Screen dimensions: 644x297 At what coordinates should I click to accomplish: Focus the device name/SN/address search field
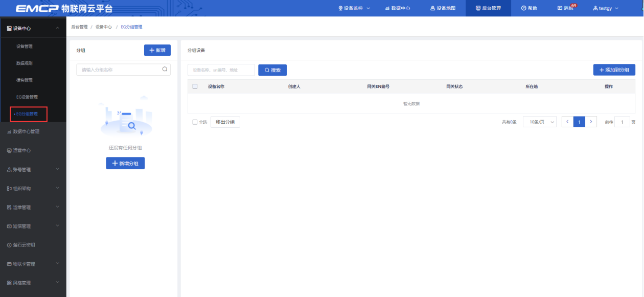coord(221,70)
